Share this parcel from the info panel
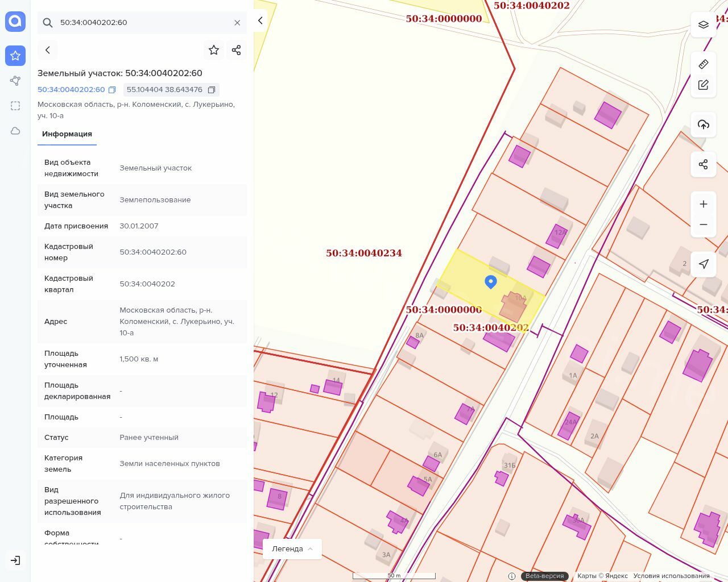The image size is (728, 582). pyautogui.click(x=237, y=50)
